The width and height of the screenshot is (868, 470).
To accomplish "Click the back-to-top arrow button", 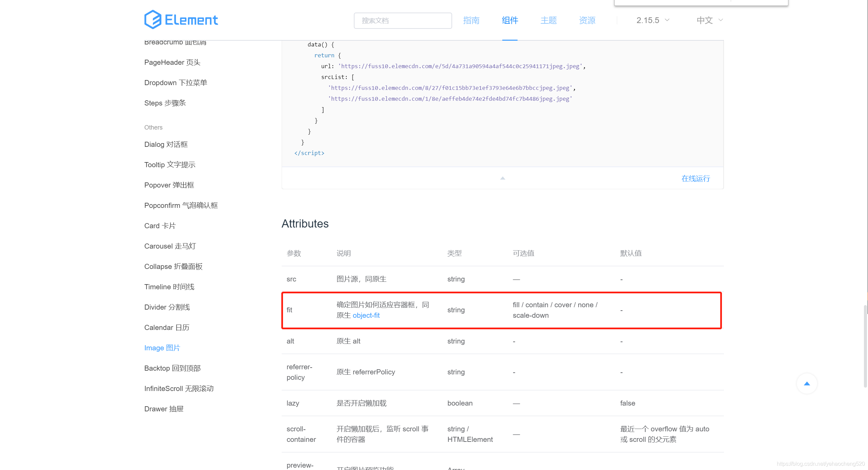I will (x=807, y=384).
